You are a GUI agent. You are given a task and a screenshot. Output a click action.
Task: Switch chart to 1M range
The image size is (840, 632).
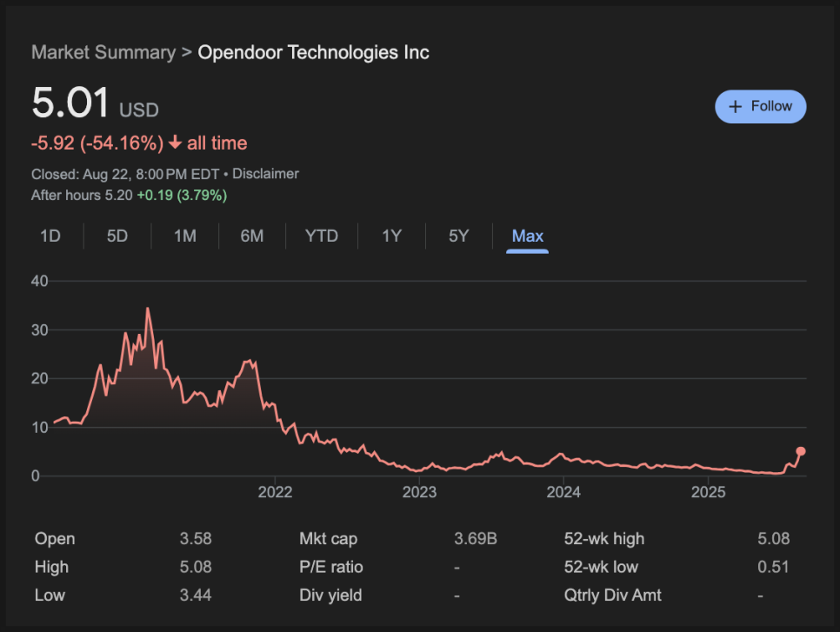point(185,236)
